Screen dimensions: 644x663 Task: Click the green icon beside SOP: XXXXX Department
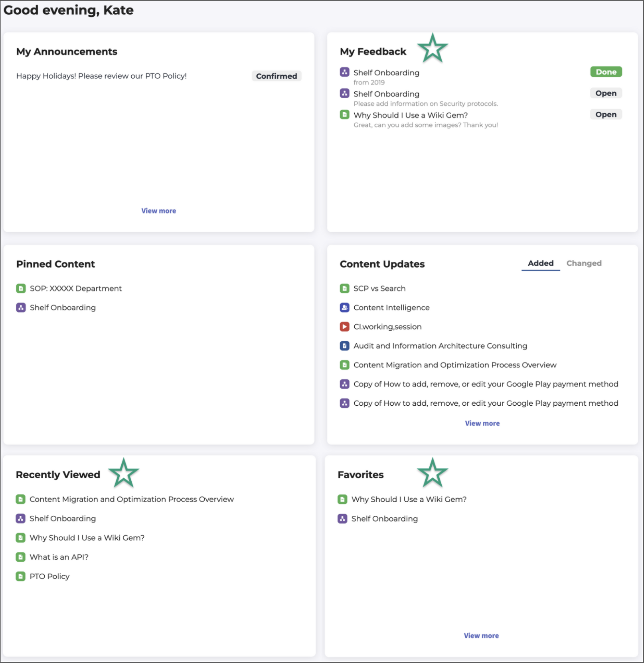pyautogui.click(x=21, y=288)
